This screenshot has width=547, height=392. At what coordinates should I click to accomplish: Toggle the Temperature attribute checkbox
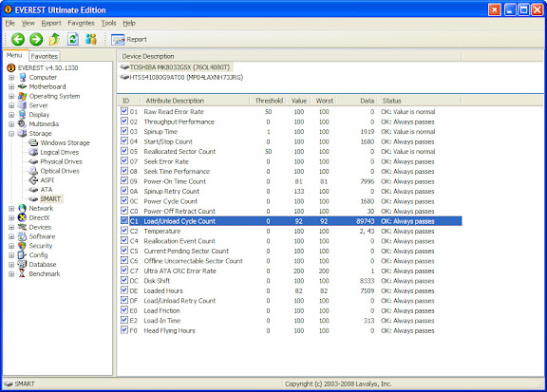pyautogui.click(x=124, y=231)
